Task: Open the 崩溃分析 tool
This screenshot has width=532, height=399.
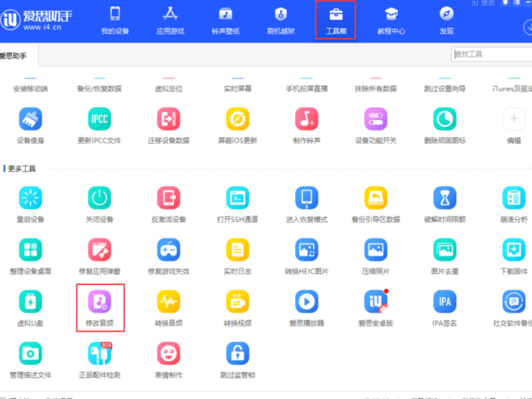Action: click(514, 198)
